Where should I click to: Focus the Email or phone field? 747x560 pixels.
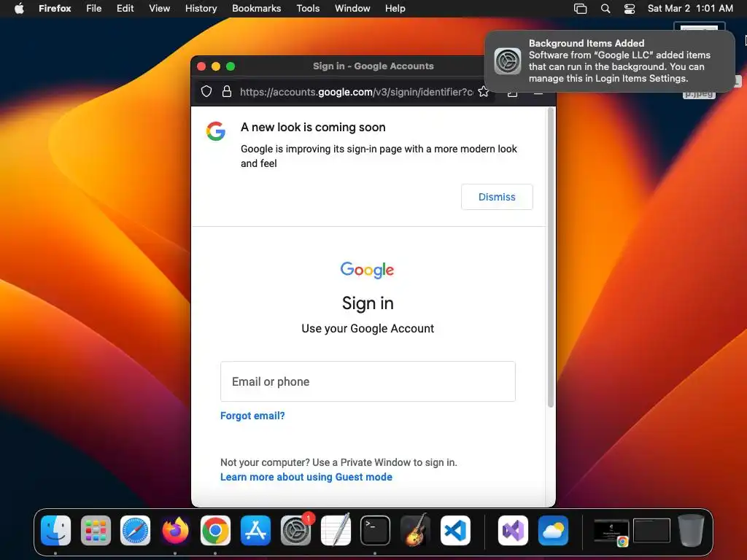click(368, 381)
